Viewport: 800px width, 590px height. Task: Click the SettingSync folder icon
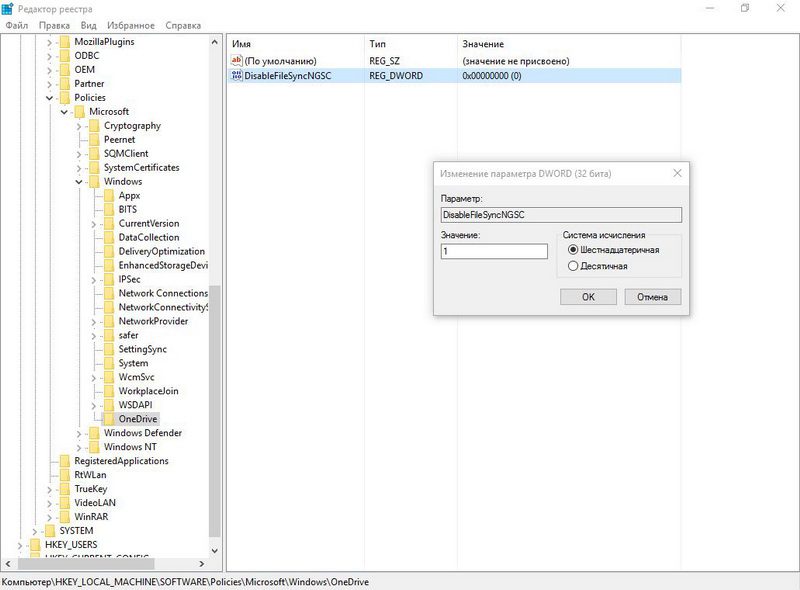[x=109, y=349]
